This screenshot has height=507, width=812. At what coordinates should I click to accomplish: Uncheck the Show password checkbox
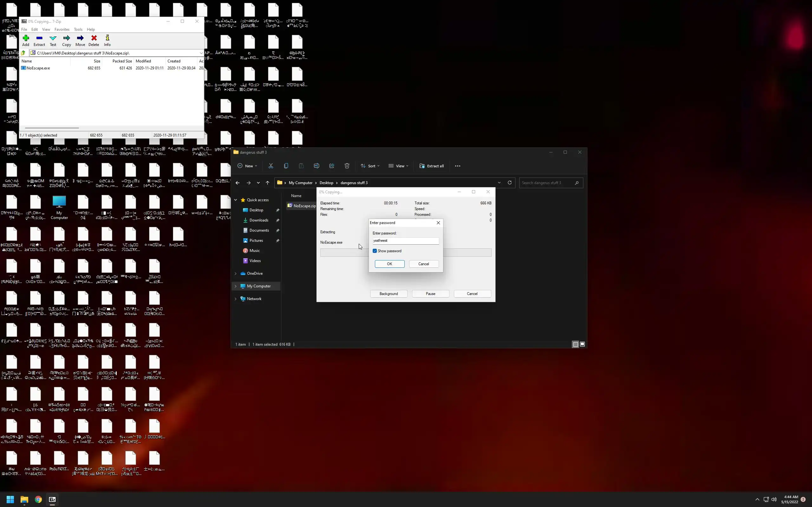(375, 251)
